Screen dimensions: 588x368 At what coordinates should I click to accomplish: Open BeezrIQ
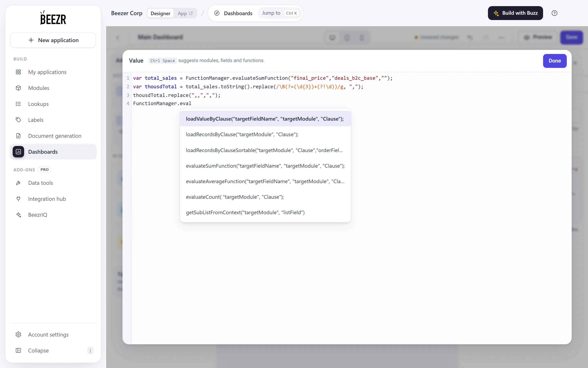(53, 215)
